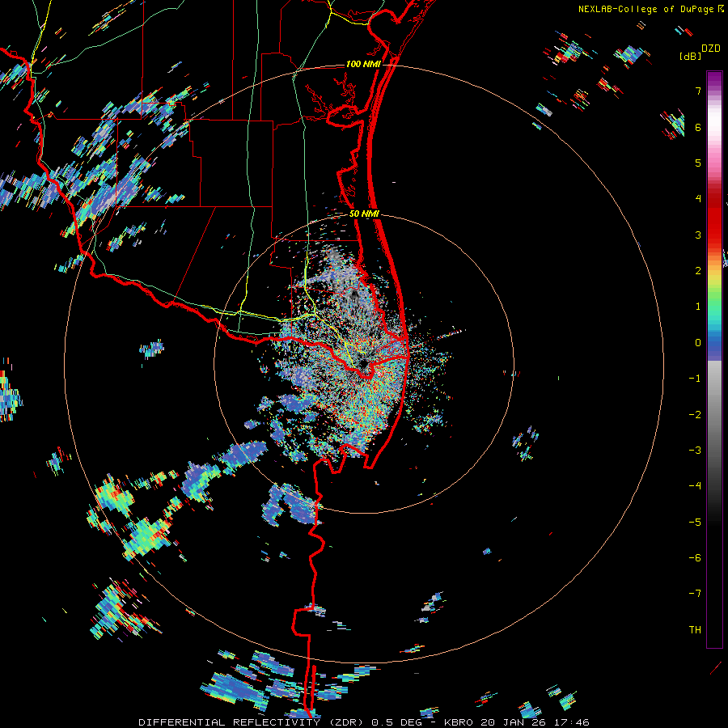Click the KBRO radar site center on map
728x728 pixels.
pyautogui.click(x=362, y=365)
